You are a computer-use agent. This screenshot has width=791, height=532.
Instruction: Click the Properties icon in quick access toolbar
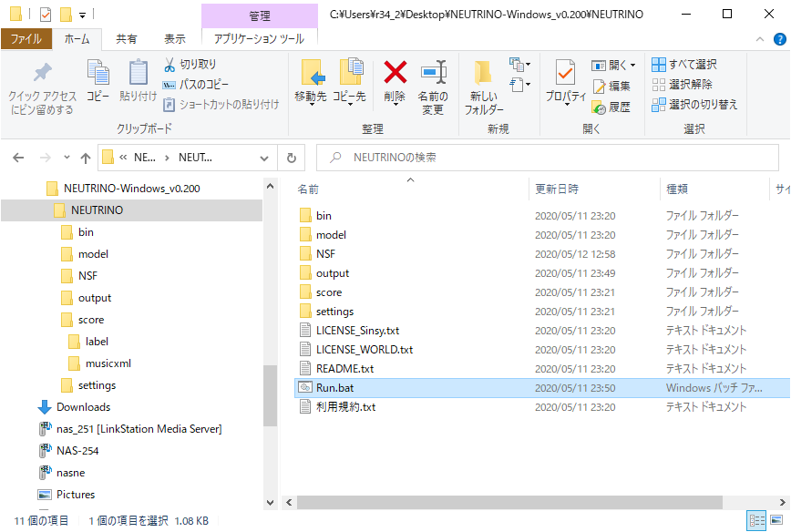(x=46, y=14)
